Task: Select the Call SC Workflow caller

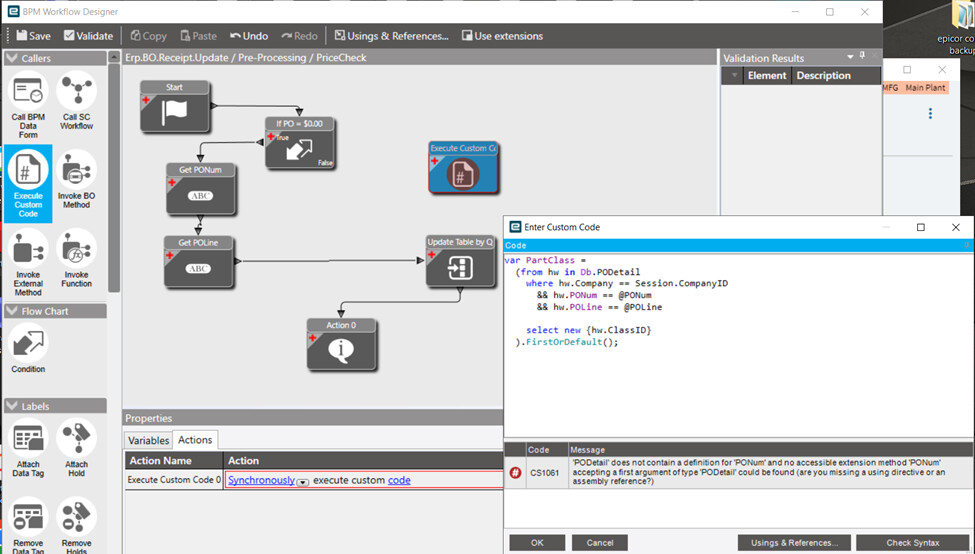Action: point(76,101)
